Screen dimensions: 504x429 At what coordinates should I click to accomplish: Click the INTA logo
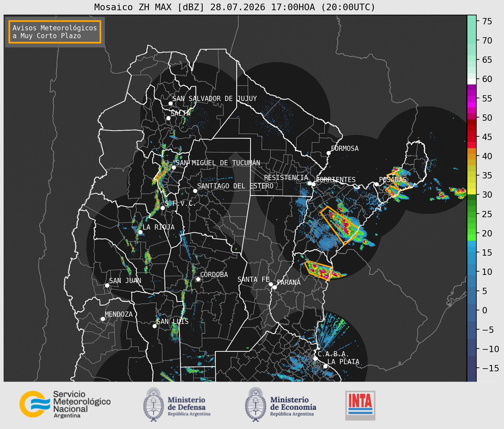click(360, 405)
